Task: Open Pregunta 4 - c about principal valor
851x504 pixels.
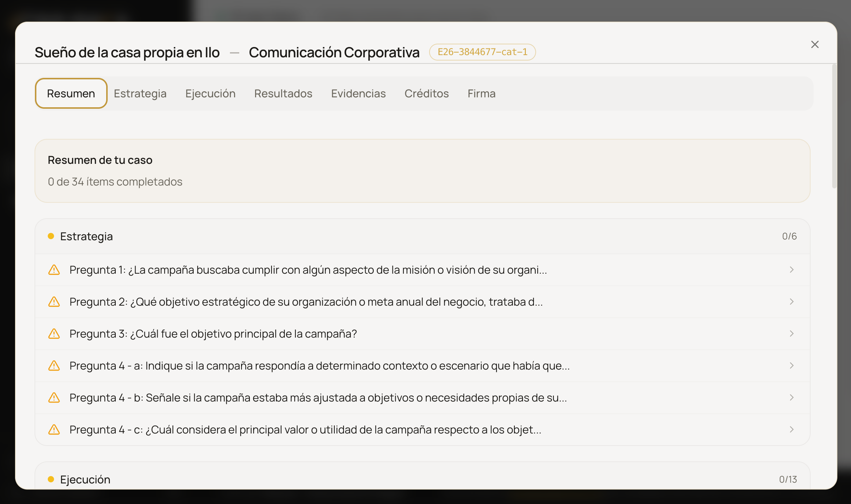Action: point(422,429)
